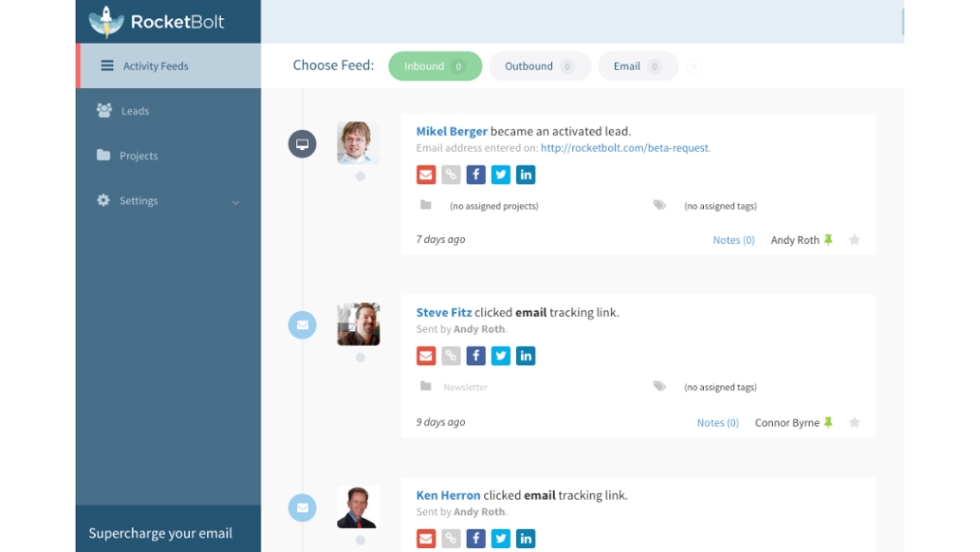Click the projects folder icon in Steve Fitz's card
Viewport: 980px width, 552px height.
pyautogui.click(x=426, y=386)
